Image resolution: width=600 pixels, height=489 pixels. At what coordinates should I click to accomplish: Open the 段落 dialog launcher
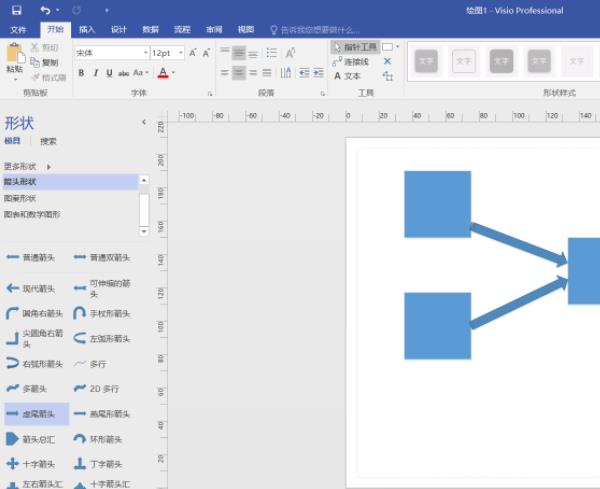(323, 93)
